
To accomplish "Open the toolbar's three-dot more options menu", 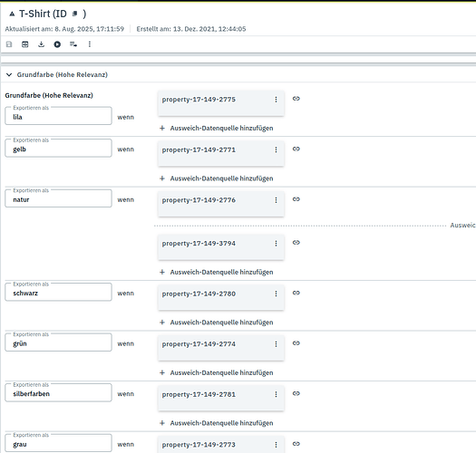I will click(x=89, y=44).
